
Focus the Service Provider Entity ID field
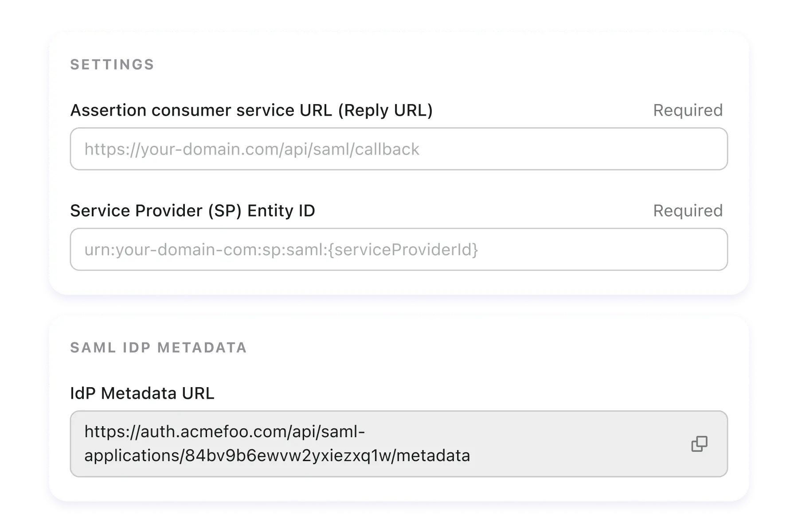tap(399, 249)
